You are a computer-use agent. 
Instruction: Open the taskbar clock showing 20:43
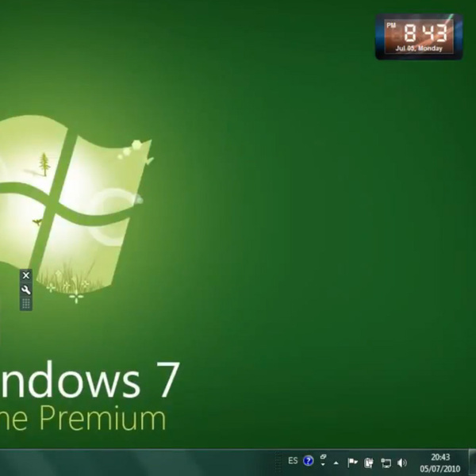pyautogui.click(x=440, y=457)
